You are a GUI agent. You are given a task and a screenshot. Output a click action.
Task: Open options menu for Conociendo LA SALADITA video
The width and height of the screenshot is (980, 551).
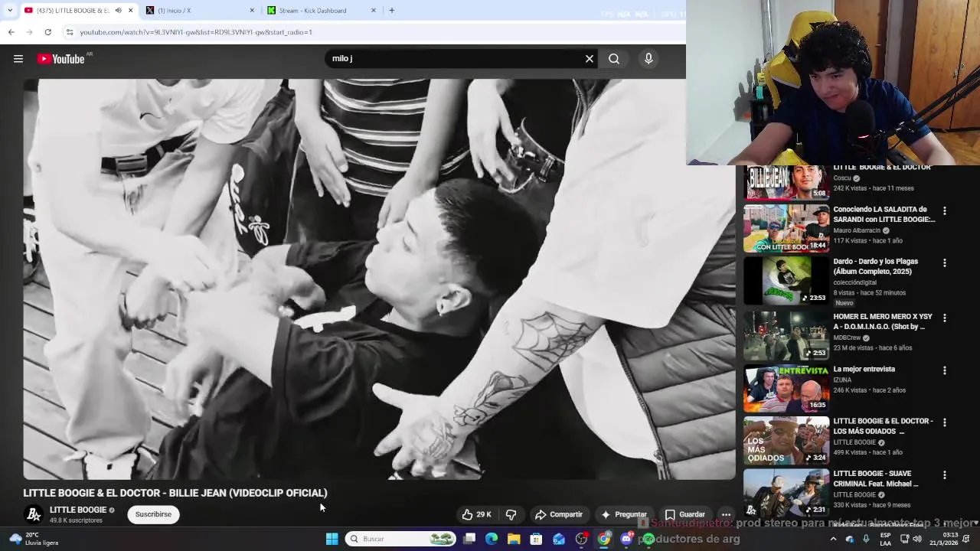click(944, 211)
